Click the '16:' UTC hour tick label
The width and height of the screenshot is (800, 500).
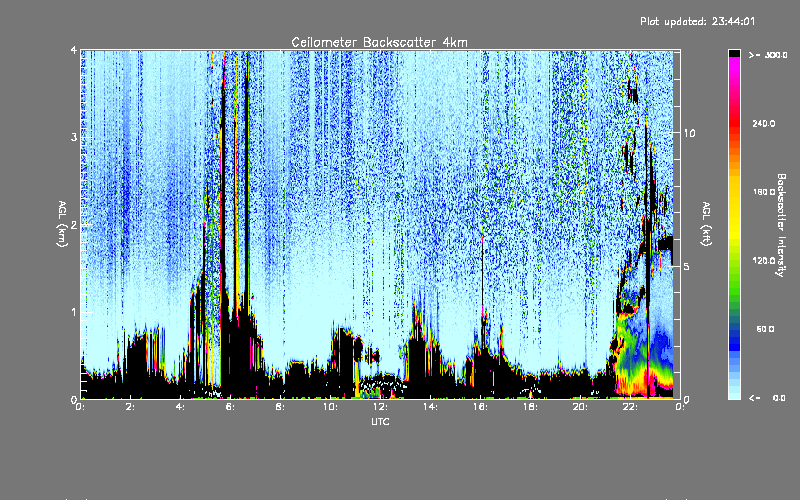[x=480, y=407]
